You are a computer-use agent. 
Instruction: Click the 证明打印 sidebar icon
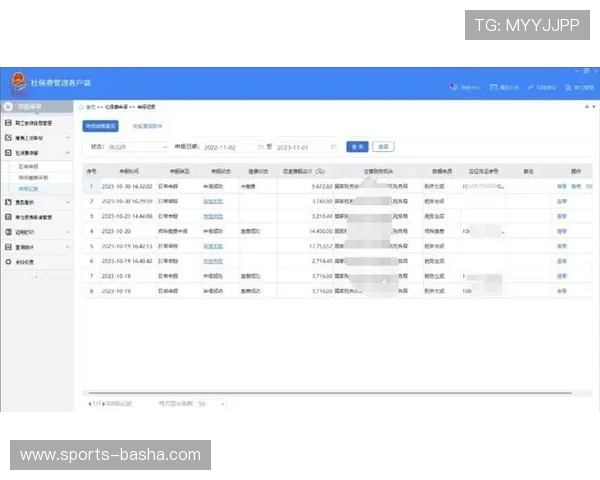point(8,232)
